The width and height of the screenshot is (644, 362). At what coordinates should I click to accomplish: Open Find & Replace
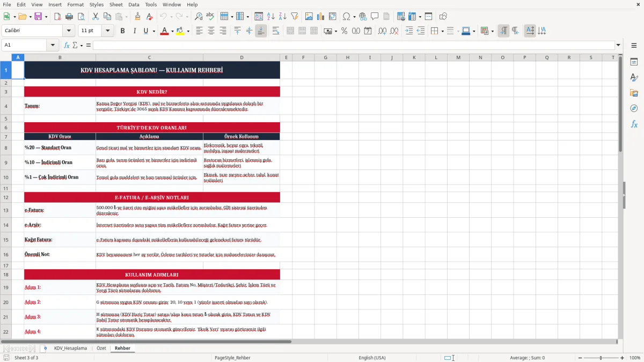click(199, 17)
